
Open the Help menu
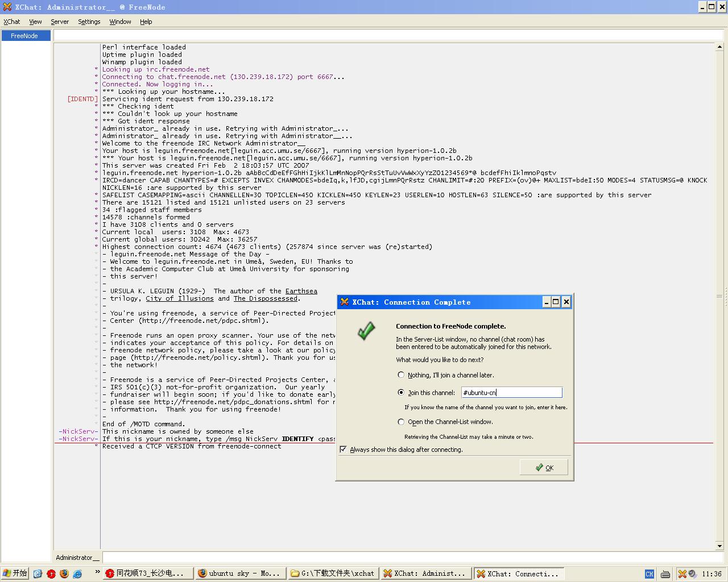[x=146, y=22]
